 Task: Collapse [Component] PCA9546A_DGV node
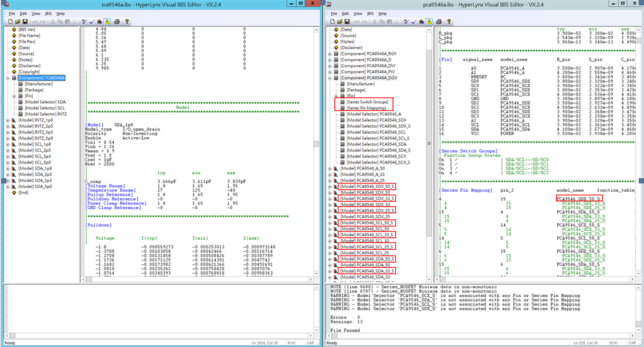tap(330, 78)
